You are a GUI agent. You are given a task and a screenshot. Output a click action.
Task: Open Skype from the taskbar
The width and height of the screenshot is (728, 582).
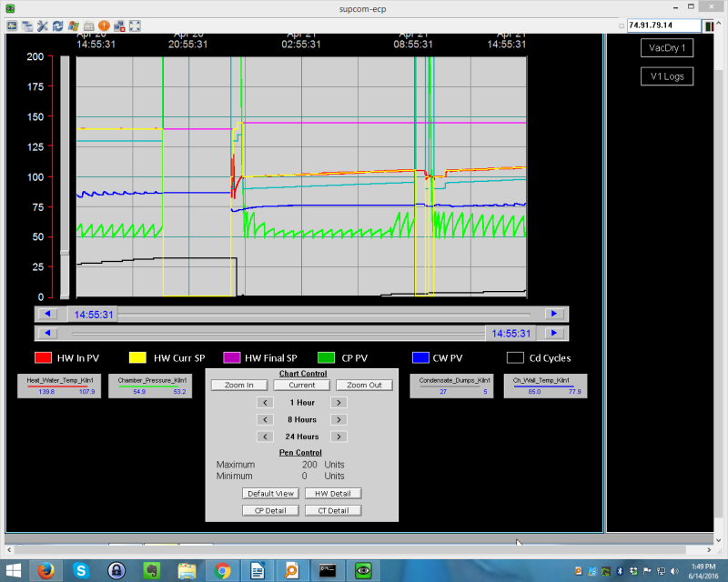point(81,570)
